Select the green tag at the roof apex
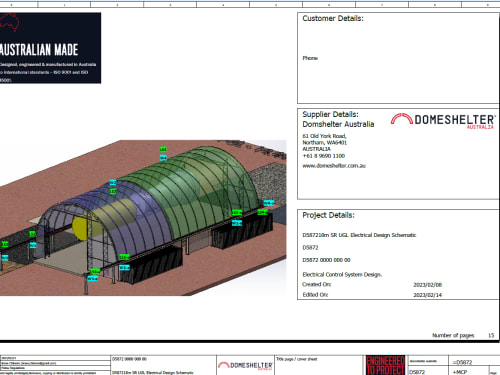The height and width of the screenshot is (375, 500). pos(163,149)
